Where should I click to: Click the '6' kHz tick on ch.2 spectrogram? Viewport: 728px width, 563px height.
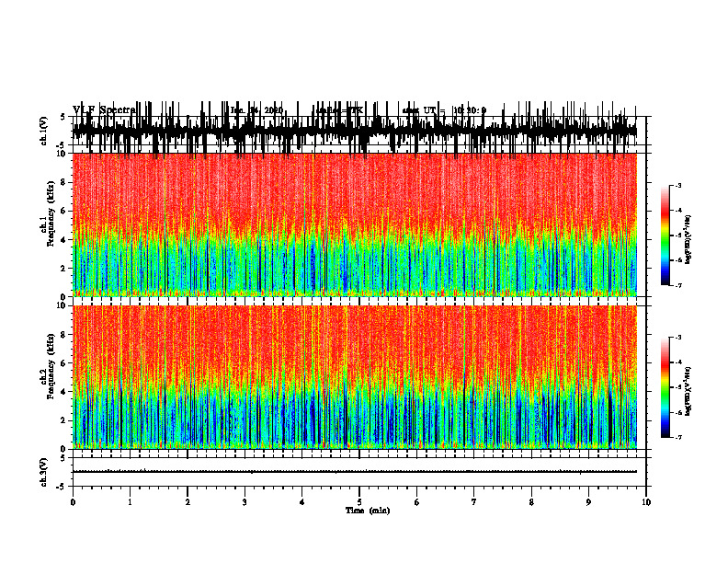point(63,363)
